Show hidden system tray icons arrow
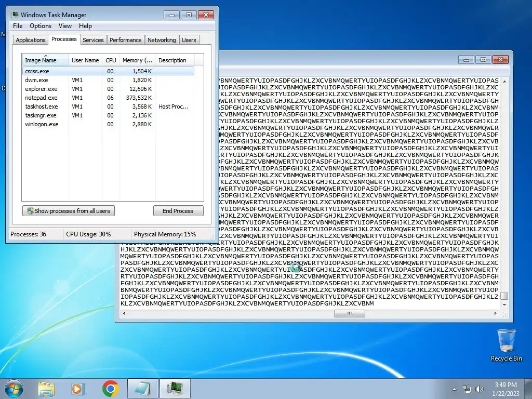532x399 pixels. tap(454, 389)
